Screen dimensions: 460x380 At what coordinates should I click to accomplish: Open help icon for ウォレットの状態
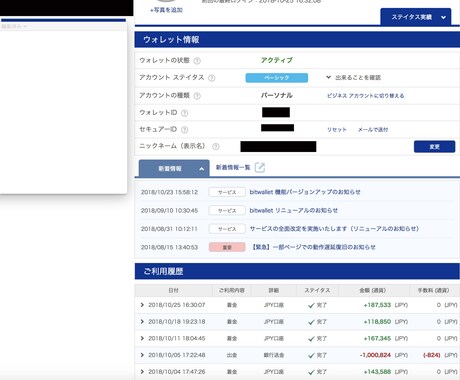(x=197, y=61)
